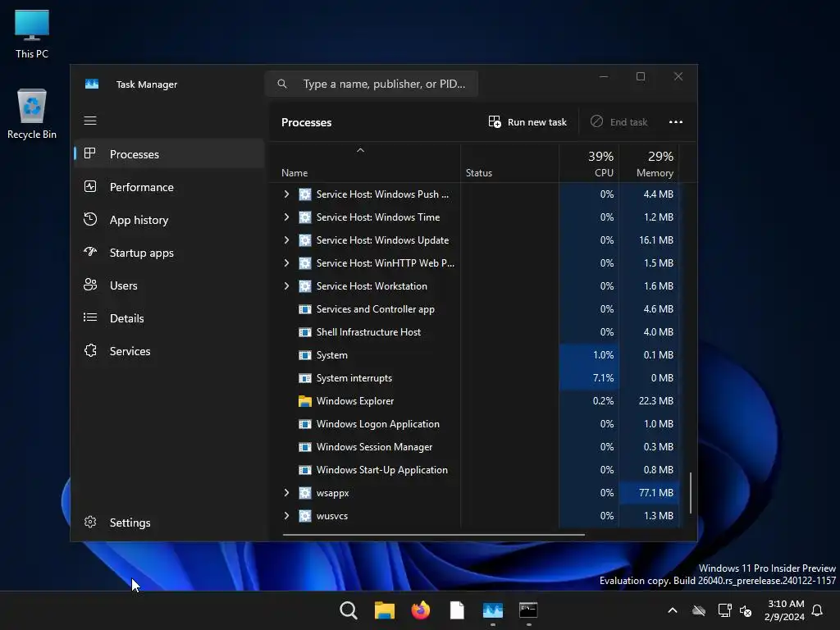
Task: Open the App history page
Action: point(169,220)
